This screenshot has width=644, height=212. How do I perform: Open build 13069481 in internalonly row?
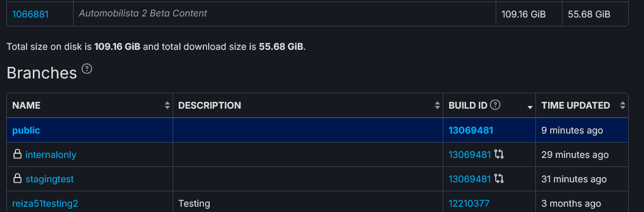470,155
